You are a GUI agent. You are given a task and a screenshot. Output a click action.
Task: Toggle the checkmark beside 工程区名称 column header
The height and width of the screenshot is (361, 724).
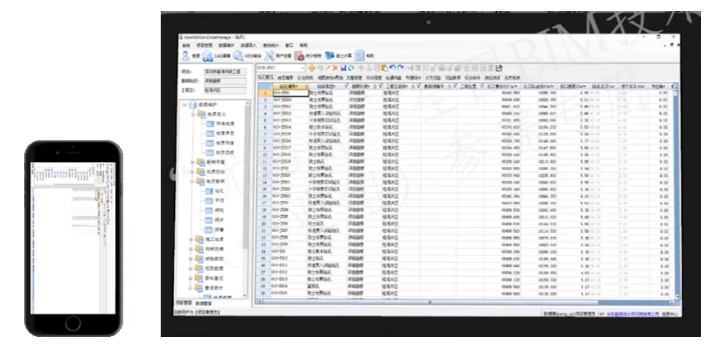[380, 86]
